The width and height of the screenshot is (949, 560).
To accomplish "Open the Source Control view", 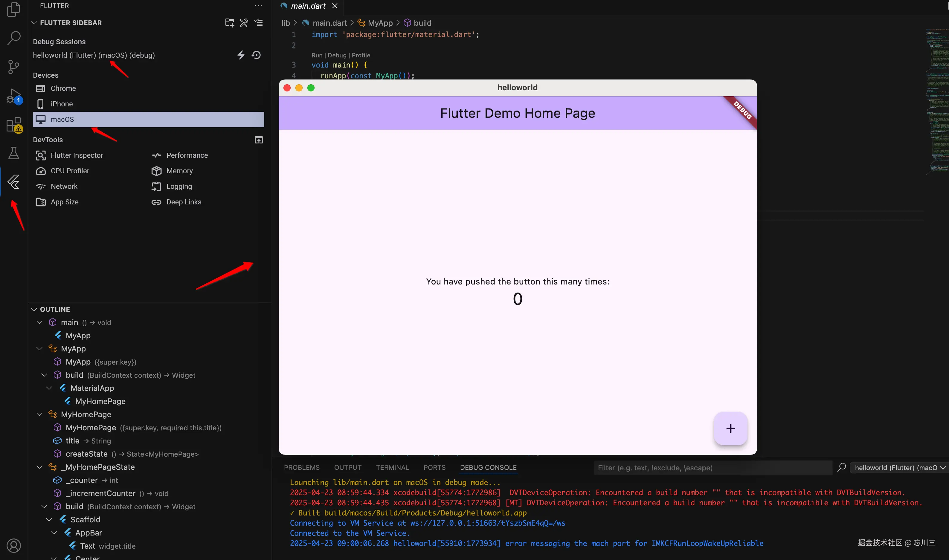I will (13, 67).
